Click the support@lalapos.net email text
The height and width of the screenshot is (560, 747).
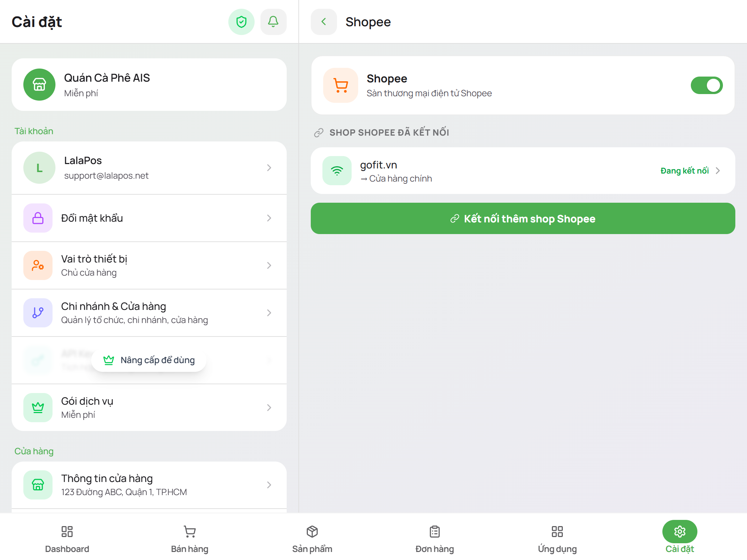tap(106, 176)
